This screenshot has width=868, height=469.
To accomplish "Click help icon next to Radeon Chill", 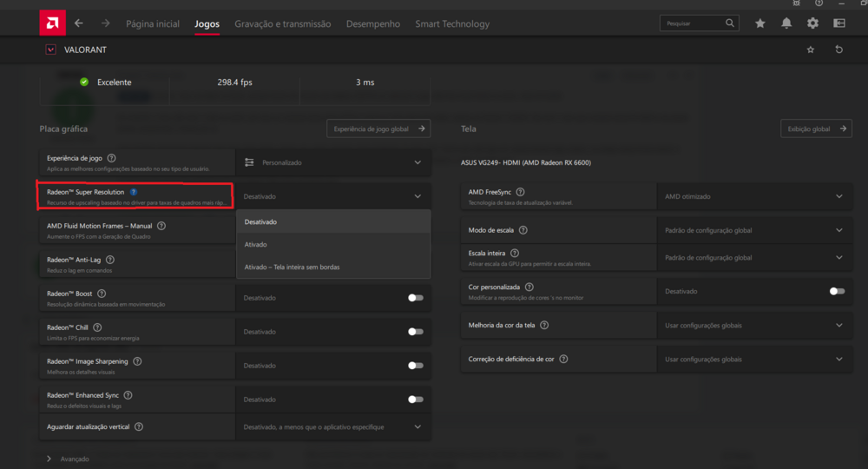I will (96, 327).
